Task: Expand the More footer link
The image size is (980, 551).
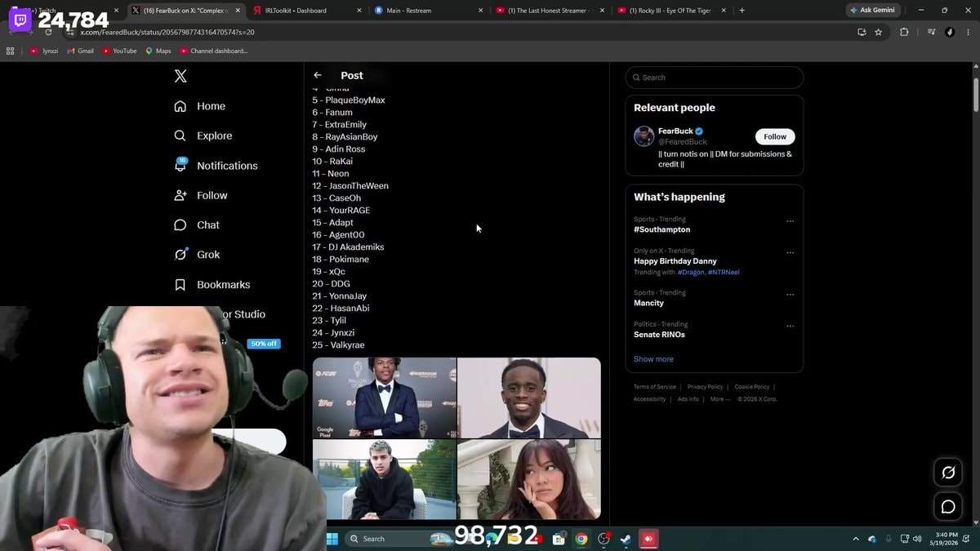Action: click(719, 399)
